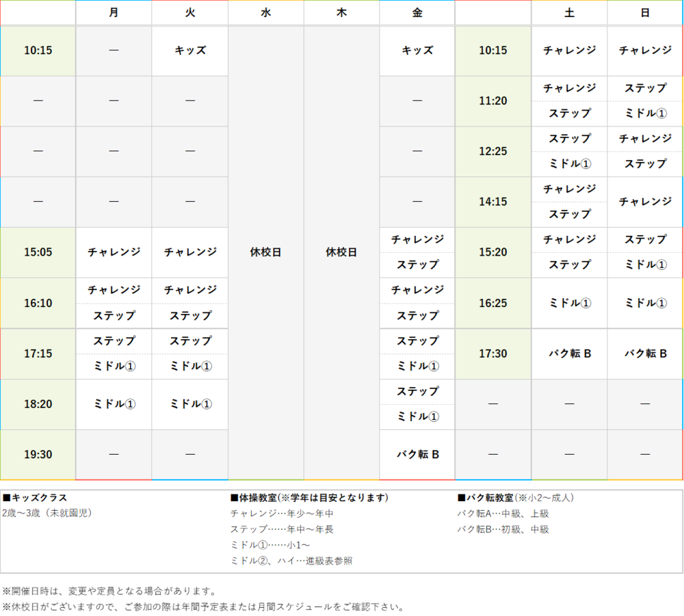684x616 pixels.
Task: Click the 日 (Sunday) column header
Action: (x=645, y=12)
